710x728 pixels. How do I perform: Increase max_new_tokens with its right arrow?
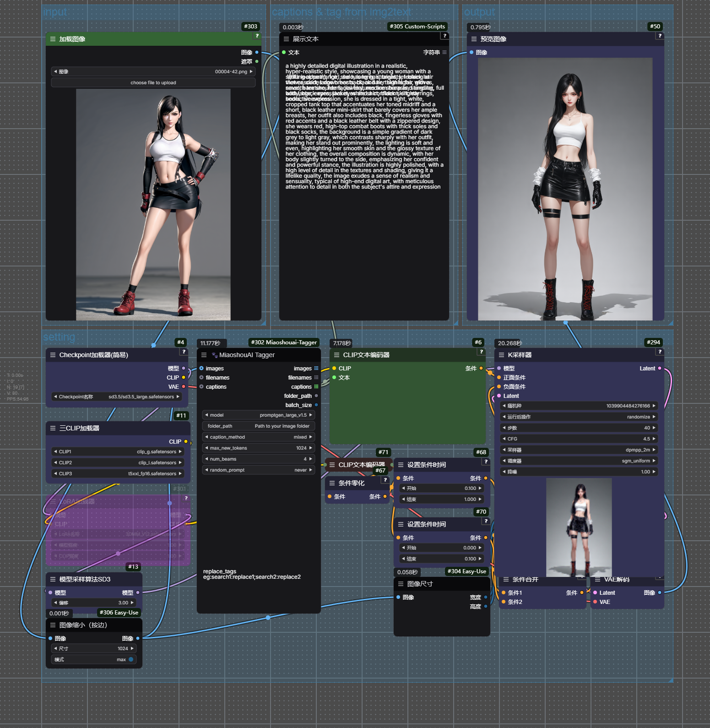coord(311,448)
